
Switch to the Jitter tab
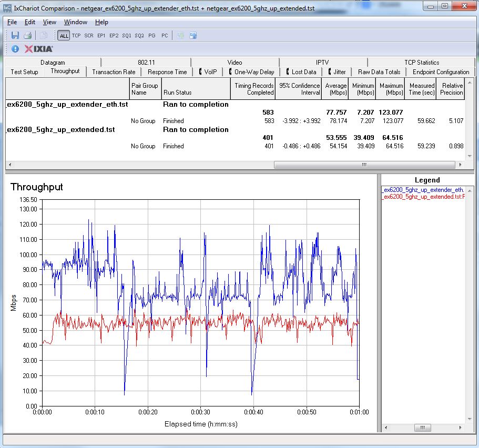337,72
